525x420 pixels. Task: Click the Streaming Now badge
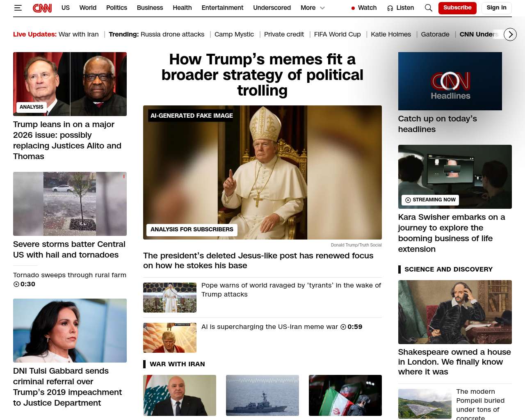pyautogui.click(x=430, y=200)
